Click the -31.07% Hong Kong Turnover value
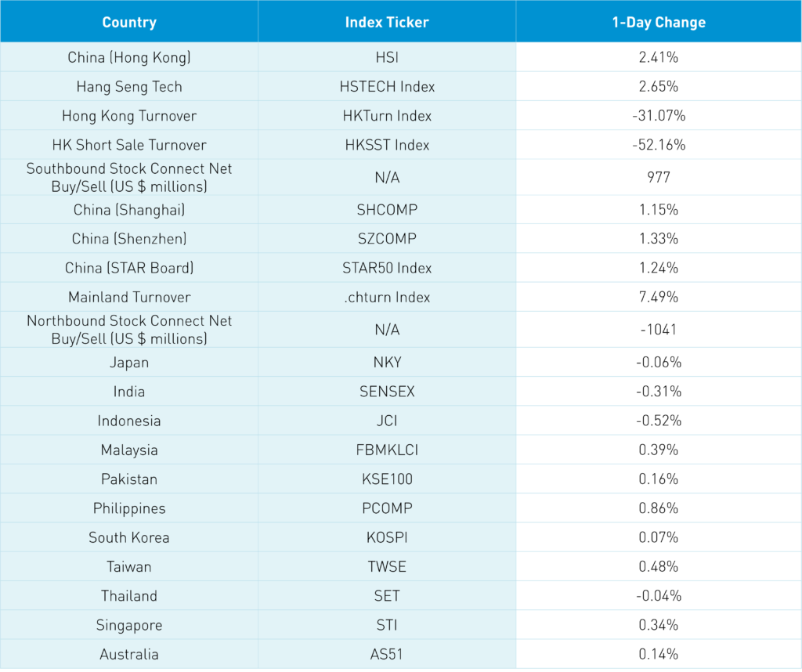Image resolution: width=802 pixels, height=672 pixels. click(x=659, y=116)
